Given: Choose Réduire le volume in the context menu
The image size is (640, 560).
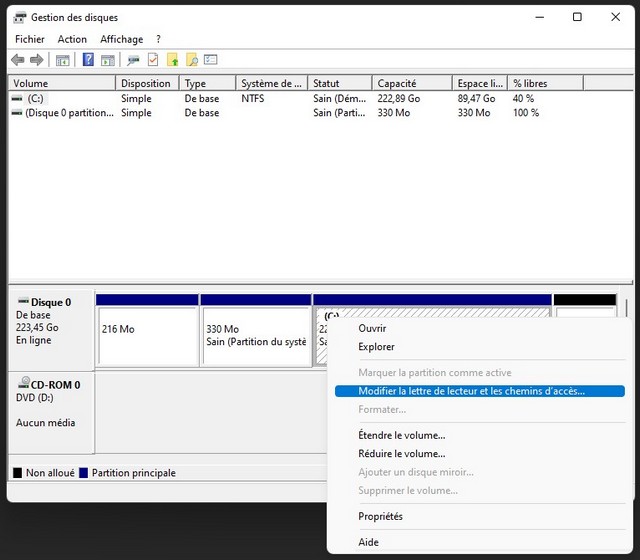Looking at the screenshot, I should coord(401,453).
